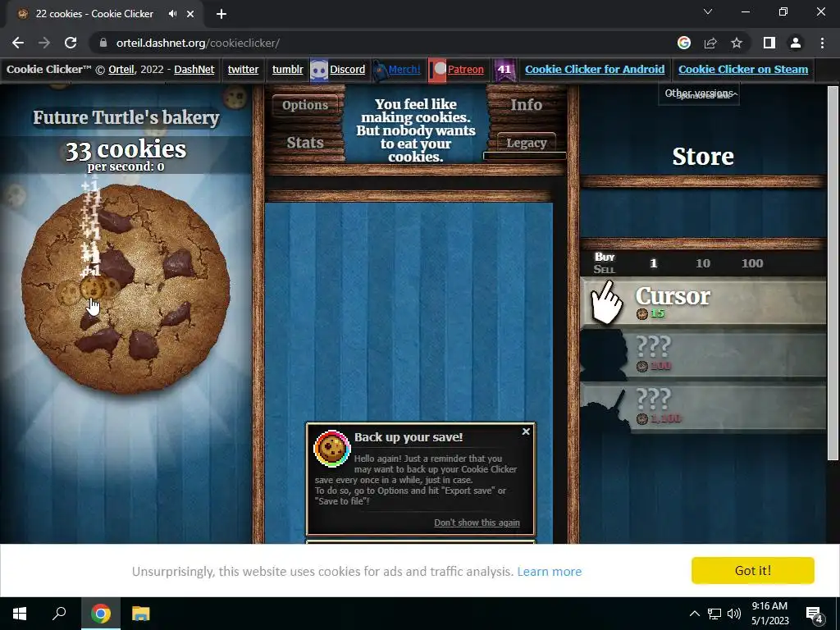Expand Other versions dropdown

699,94
